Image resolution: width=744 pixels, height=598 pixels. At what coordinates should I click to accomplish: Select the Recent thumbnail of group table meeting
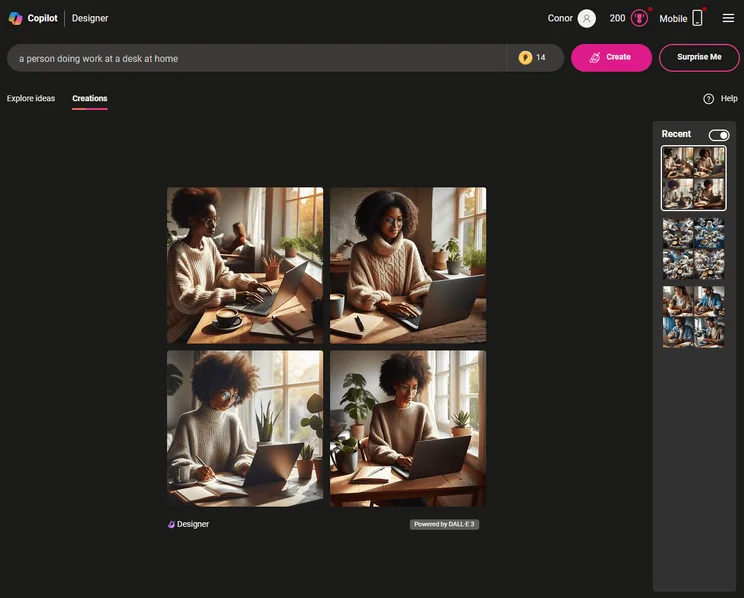(x=693, y=249)
